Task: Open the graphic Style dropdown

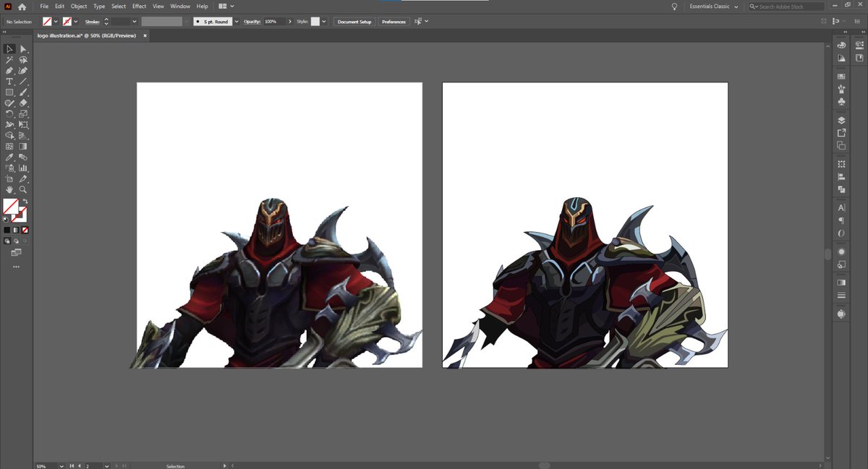Action: pyautogui.click(x=324, y=22)
